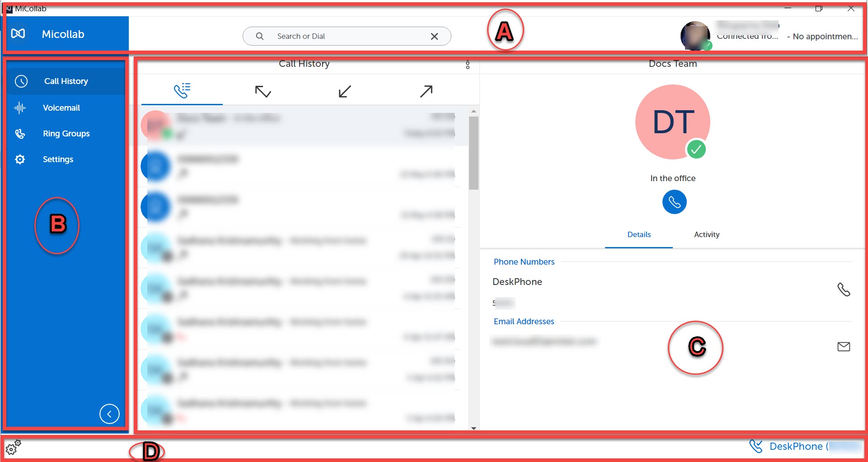This screenshot has width=868, height=462.
Task: Open the all calls filter tab
Action: pyautogui.click(x=182, y=91)
